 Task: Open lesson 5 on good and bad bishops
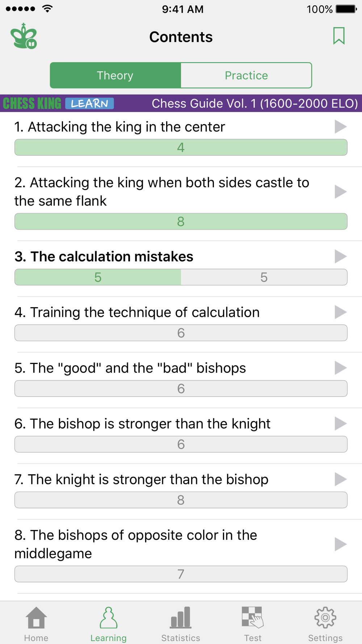pos(130,368)
